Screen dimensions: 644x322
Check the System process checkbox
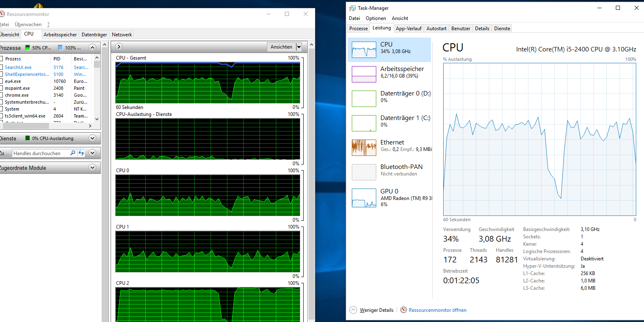pos(1,109)
